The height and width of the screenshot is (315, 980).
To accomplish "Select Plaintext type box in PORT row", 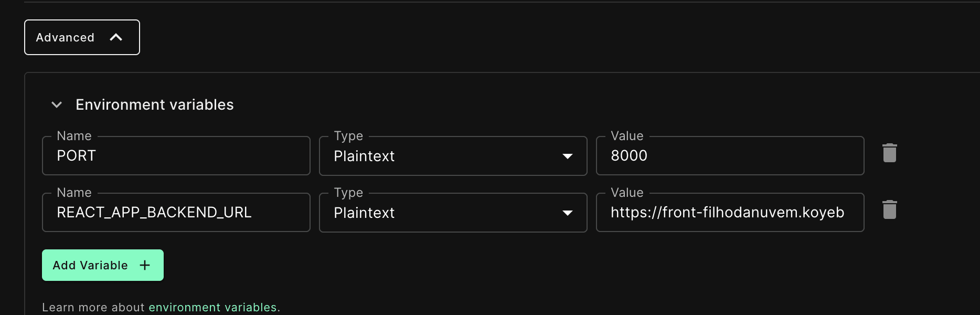I will pos(441,156).
